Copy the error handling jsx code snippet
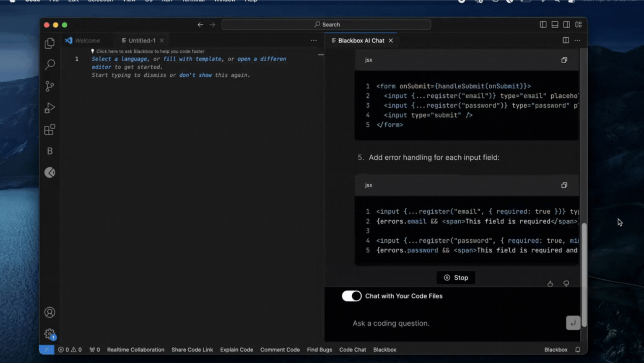 click(564, 185)
